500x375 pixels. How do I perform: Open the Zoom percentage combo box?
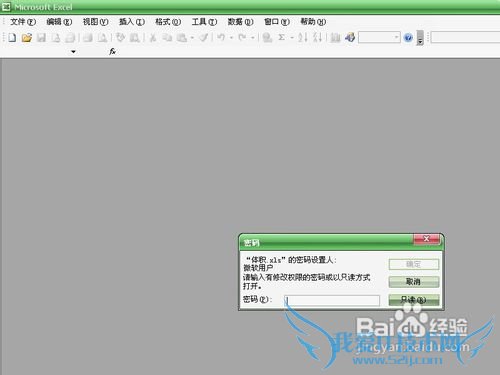pos(379,37)
